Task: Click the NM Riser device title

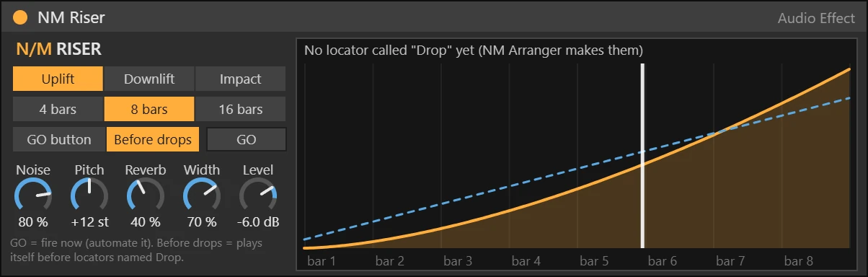Action: click(71, 17)
